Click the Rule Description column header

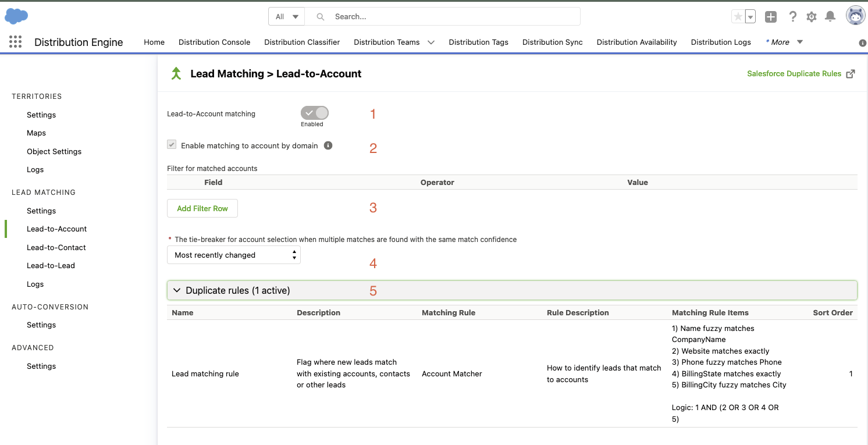(x=578, y=312)
